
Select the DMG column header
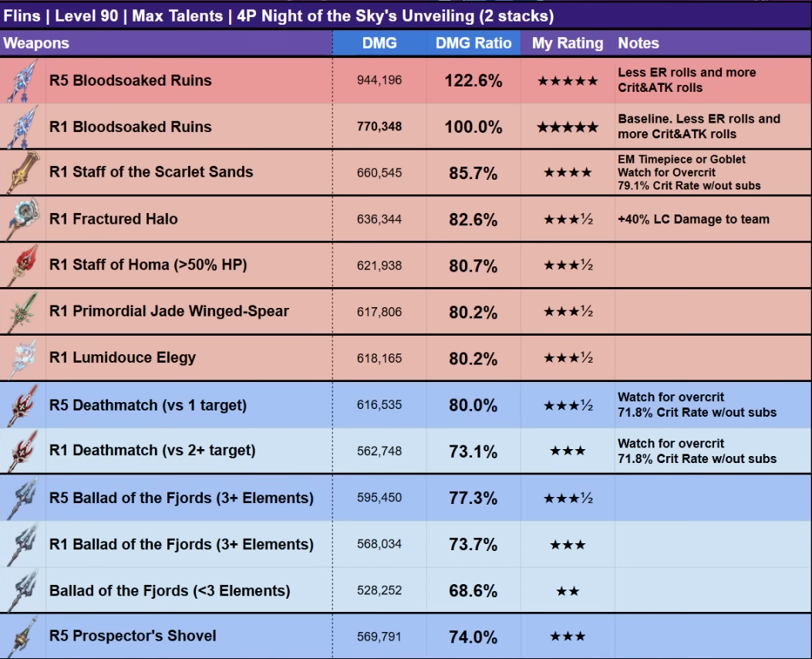379,43
